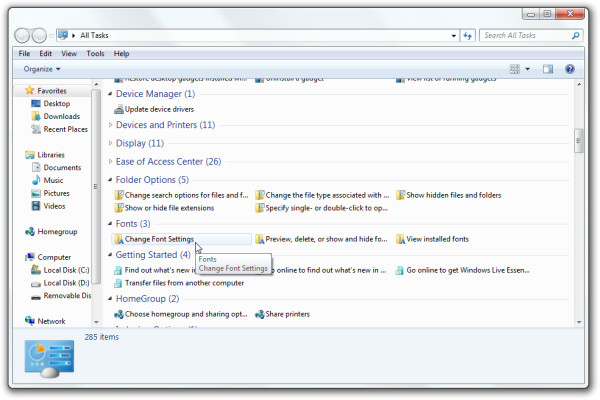Expand the Devices and Printers group

tap(110, 125)
